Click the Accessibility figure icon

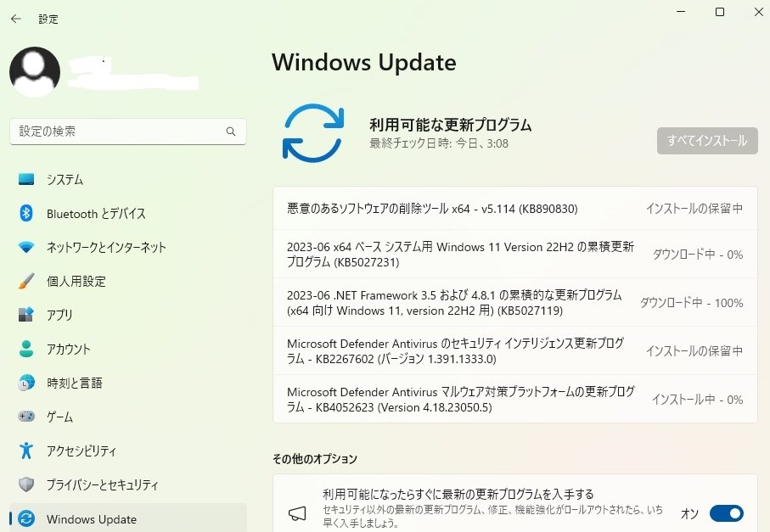(26, 450)
